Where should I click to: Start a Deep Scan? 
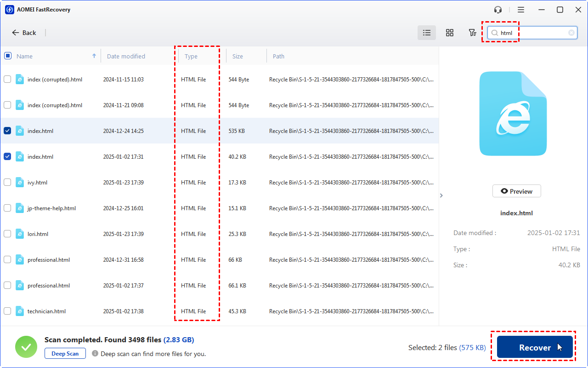[65, 354]
